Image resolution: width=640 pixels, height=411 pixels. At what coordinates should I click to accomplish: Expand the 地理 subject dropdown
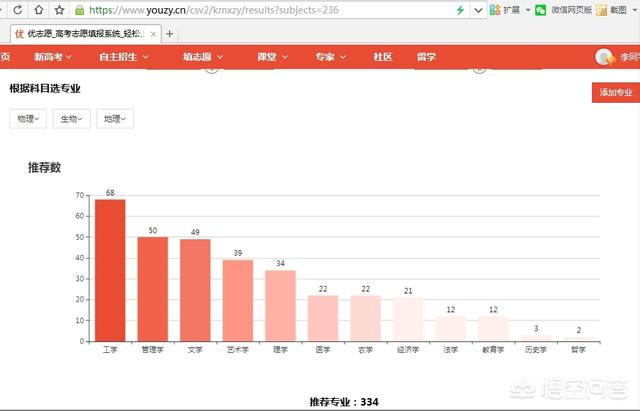click(x=115, y=119)
